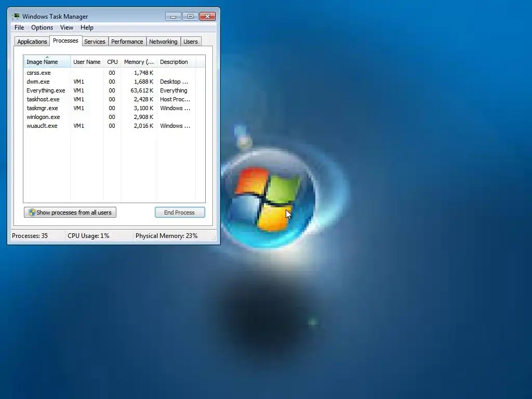The height and width of the screenshot is (399, 532).
Task: Sort processes by CPU column header
Action: click(x=112, y=62)
